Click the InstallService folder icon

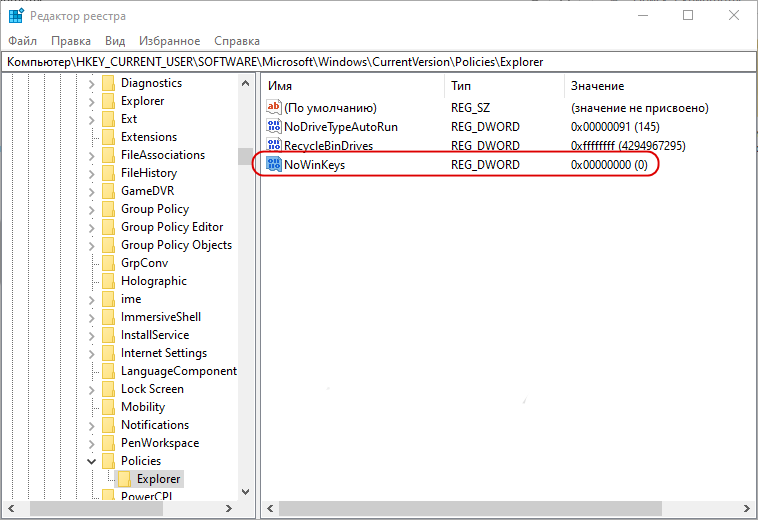tap(109, 335)
